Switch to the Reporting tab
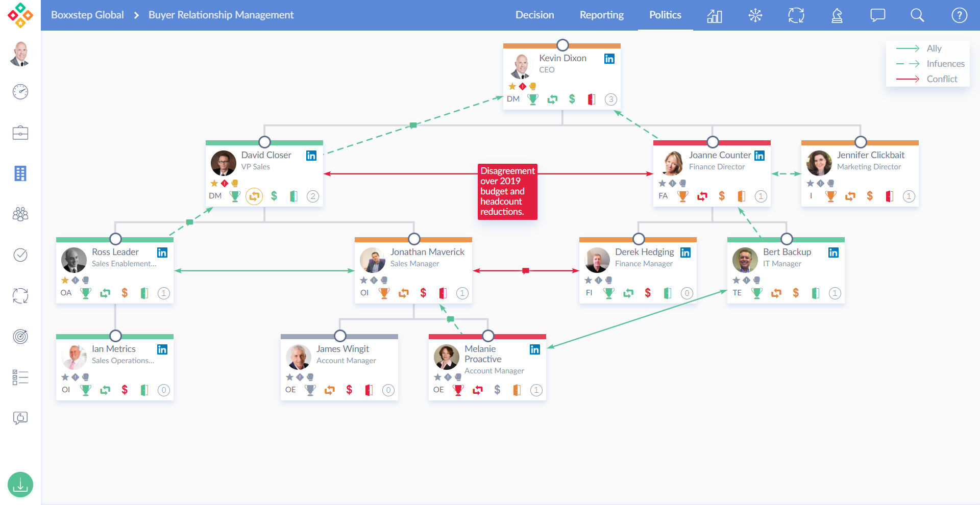Screen dimensions: 980x505 pos(601,15)
